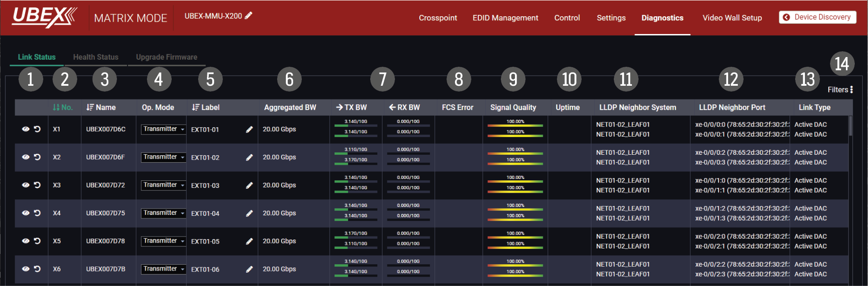
Task: Click the Link Type column header
Action: point(815,107)
